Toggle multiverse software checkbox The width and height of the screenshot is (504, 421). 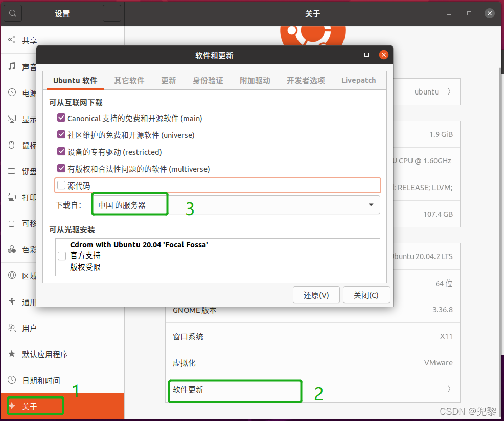tap(61, 169)
